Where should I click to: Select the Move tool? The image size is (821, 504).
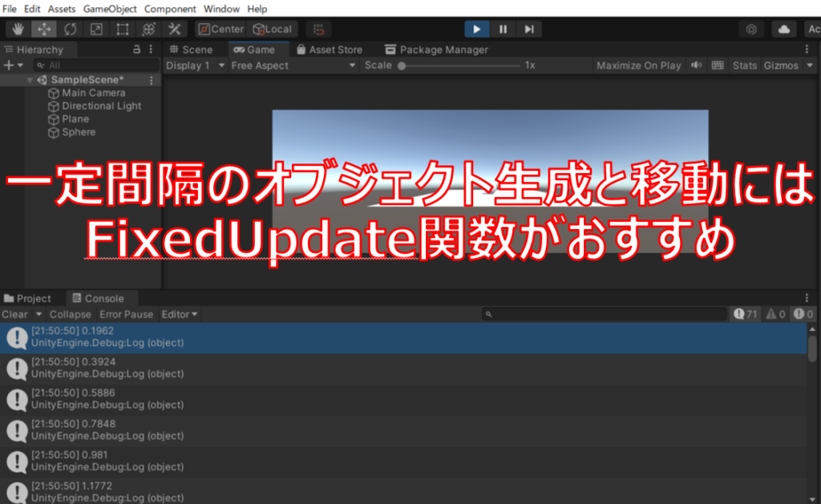[43, 28]
